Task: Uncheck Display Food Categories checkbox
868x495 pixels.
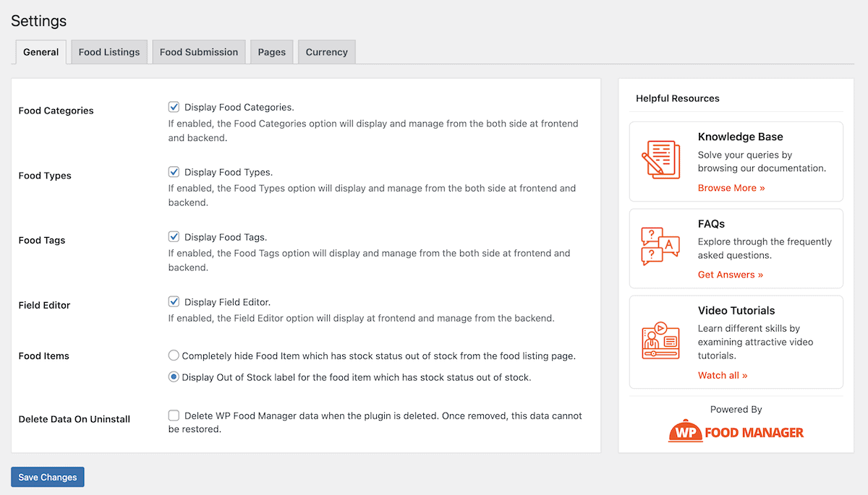Action: 174,107
